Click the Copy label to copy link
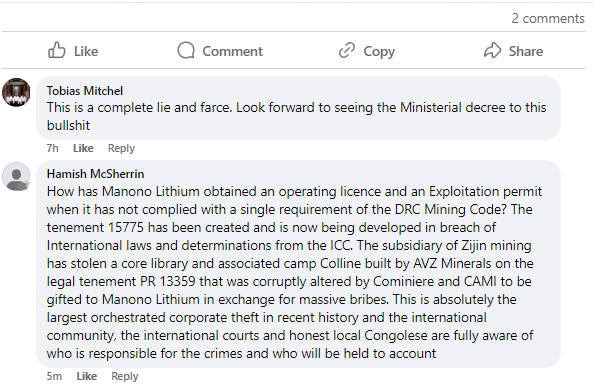Image resolution: width=593 pixels, height=390 pixels. pyautogui.click(x=379, y=51)
